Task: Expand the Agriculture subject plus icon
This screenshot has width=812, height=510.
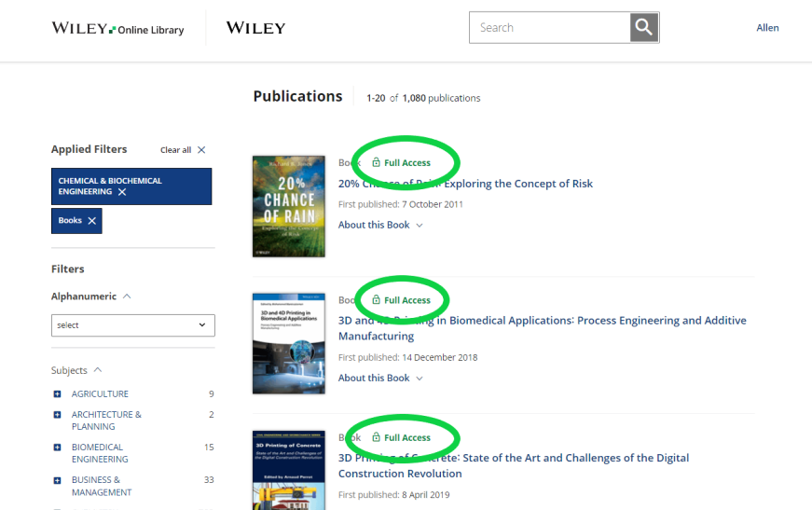Action: pos(58,394)
